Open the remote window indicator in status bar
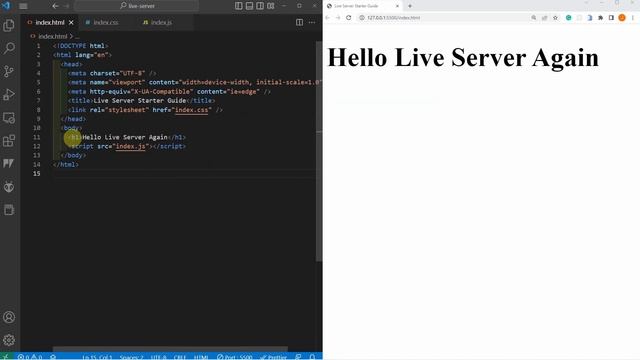 6,357
